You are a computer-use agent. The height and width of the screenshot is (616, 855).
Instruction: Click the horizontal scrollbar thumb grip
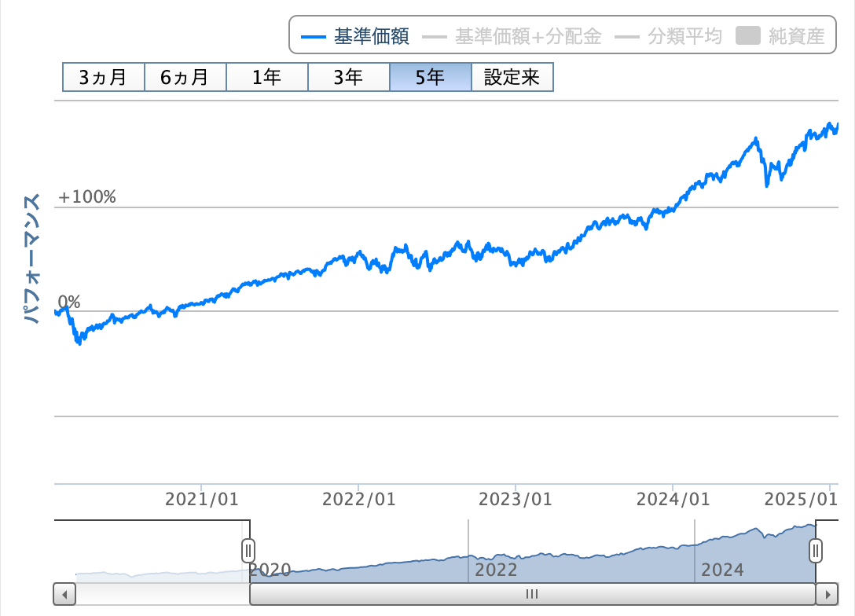[532, 594]
